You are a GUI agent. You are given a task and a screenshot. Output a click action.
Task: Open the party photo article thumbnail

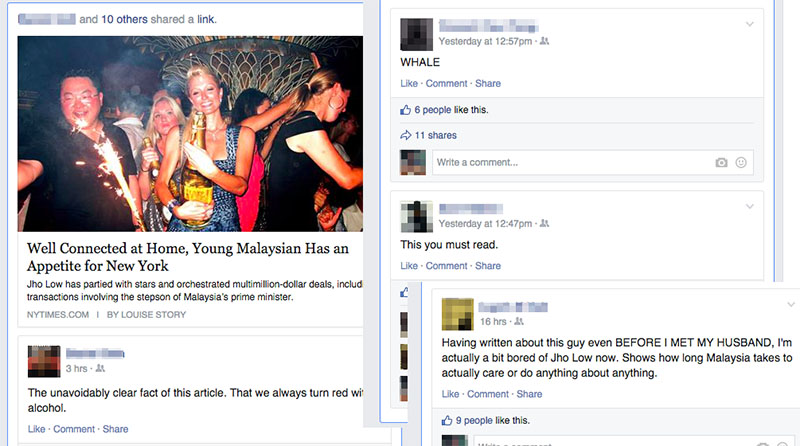pos(190,134)
